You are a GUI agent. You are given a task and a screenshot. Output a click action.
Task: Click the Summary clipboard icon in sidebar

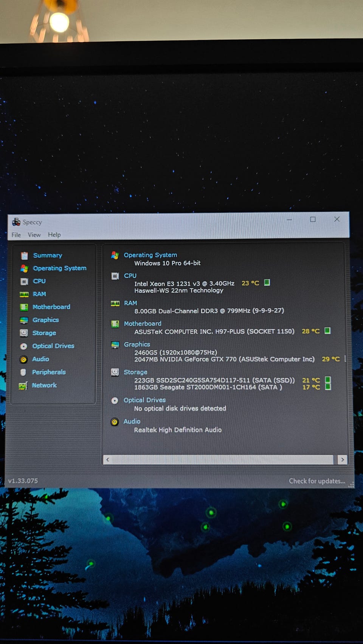[25, 256]
